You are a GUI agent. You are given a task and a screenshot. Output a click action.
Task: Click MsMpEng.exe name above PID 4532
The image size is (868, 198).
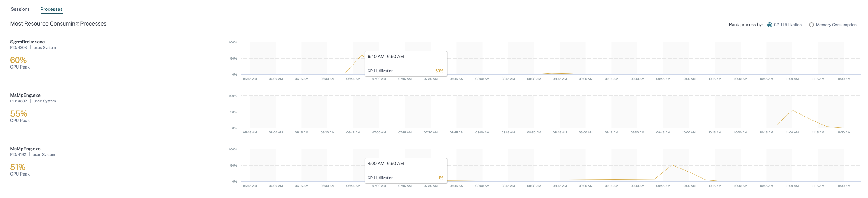25,95
